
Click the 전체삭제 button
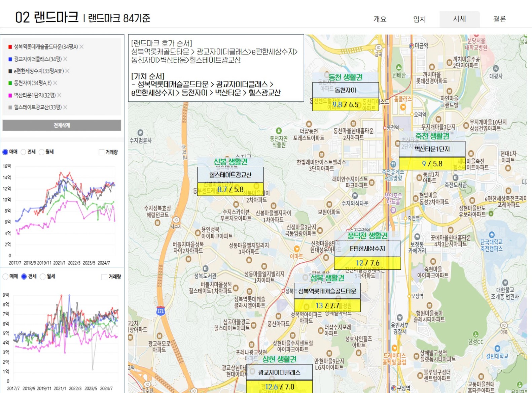(x=62, y=125)
